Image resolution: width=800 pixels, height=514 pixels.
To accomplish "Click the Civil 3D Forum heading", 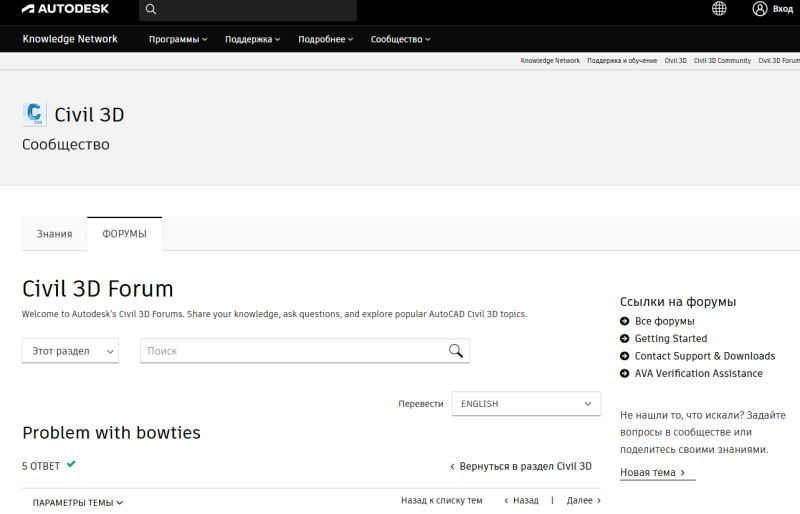I will pos(98,289).
